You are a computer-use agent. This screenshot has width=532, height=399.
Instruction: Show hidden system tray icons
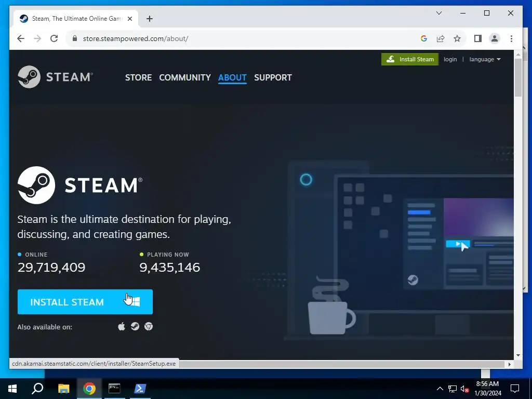[x=440, y=389]
